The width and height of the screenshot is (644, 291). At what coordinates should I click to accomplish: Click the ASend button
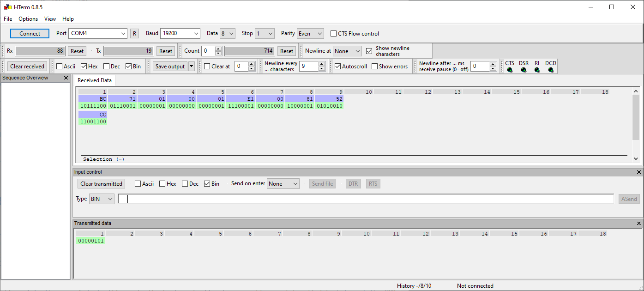click(629, 199)
